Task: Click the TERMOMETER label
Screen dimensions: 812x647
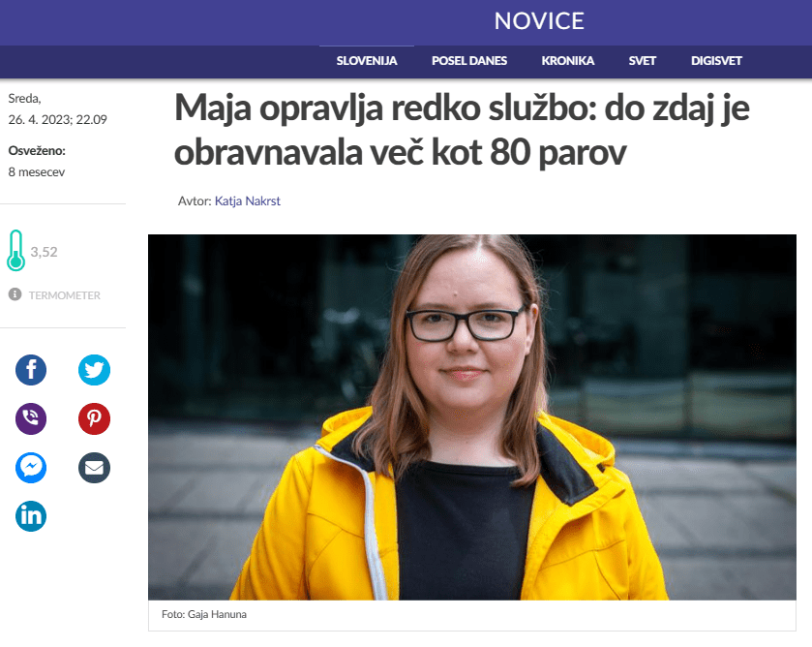Action: [65, 295]
